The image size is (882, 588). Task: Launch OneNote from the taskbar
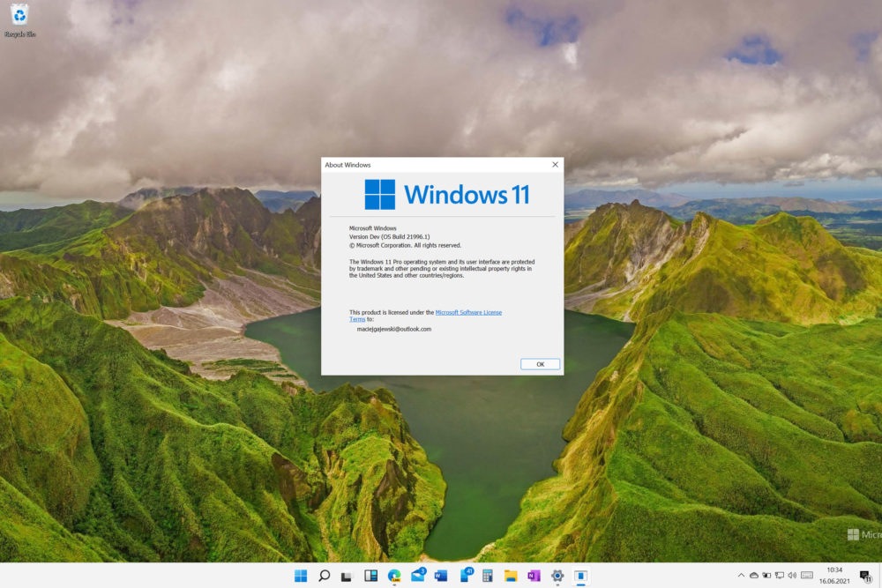click(534, 576)
